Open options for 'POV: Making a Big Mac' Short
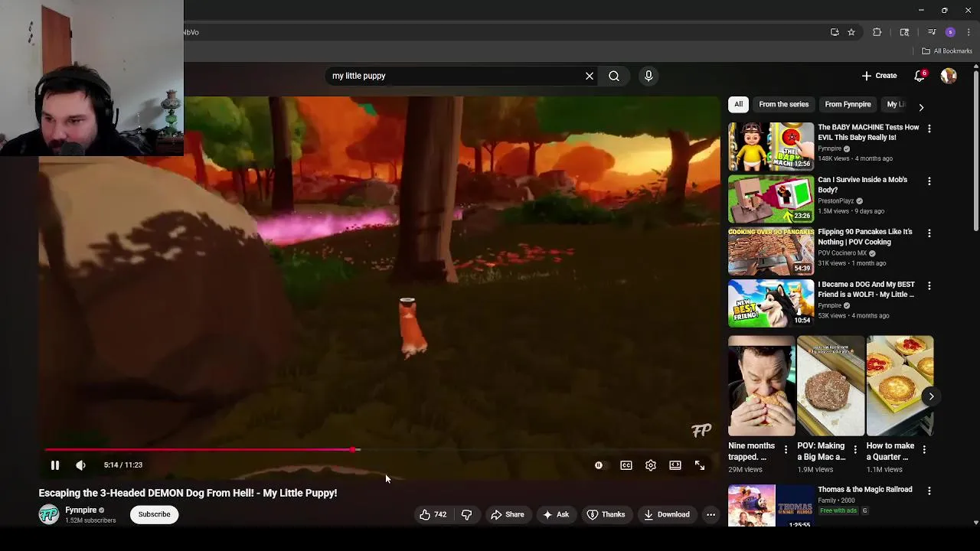Screen dimensions: 980x551 coord(855,450)
